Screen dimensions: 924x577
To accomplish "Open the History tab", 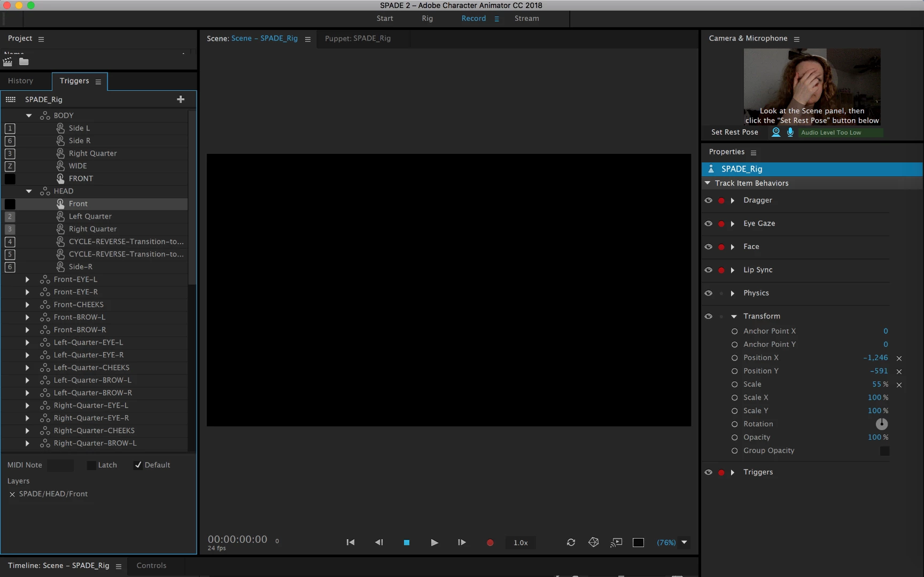I will click(21, 81).
